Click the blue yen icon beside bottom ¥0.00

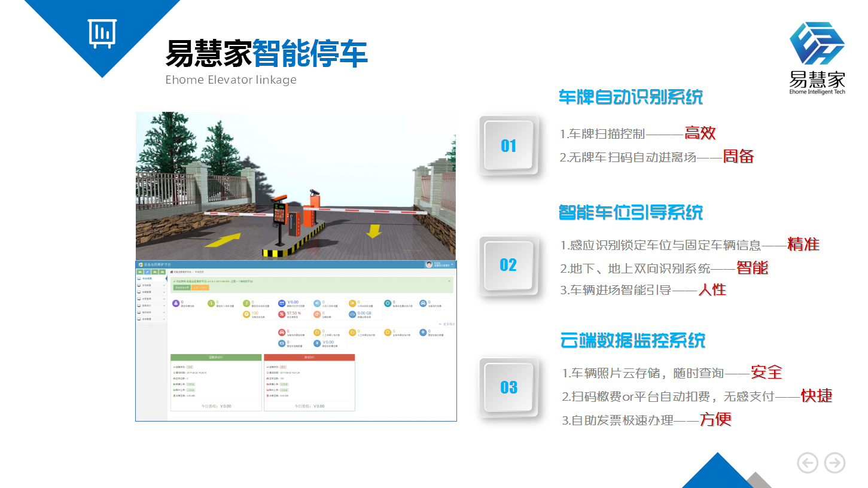click(x=317, y=343)
